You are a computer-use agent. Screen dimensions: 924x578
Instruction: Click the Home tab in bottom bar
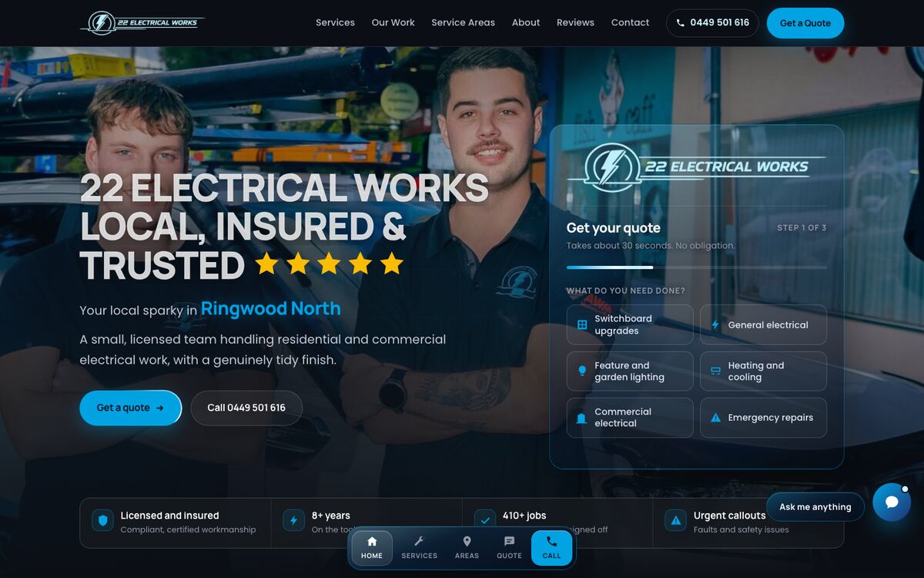point(372,548)
